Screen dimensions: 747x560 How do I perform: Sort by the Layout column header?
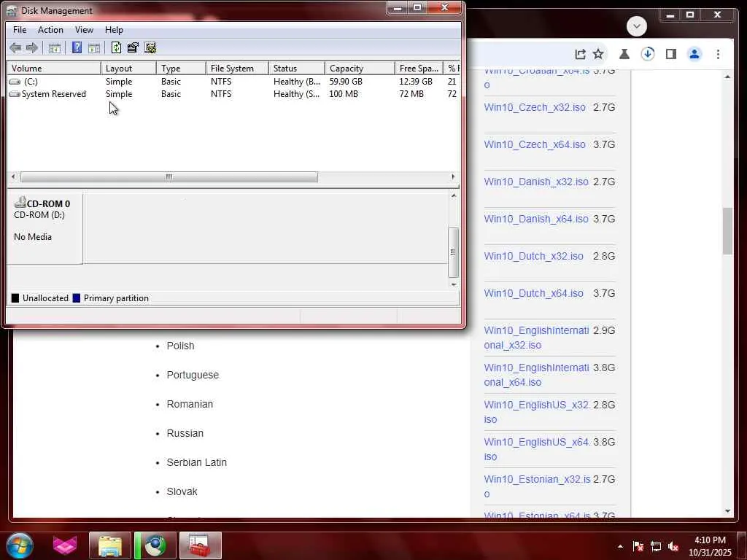[x=128, y=69]
